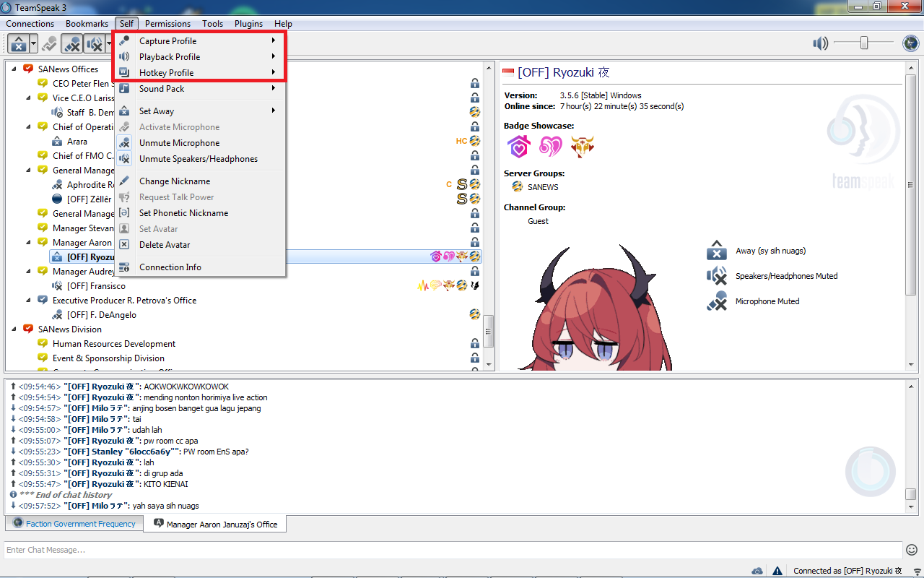Open the Plugins menu
Image resolution: width=924 pixels, height=578 pixels.
point(248,24)
